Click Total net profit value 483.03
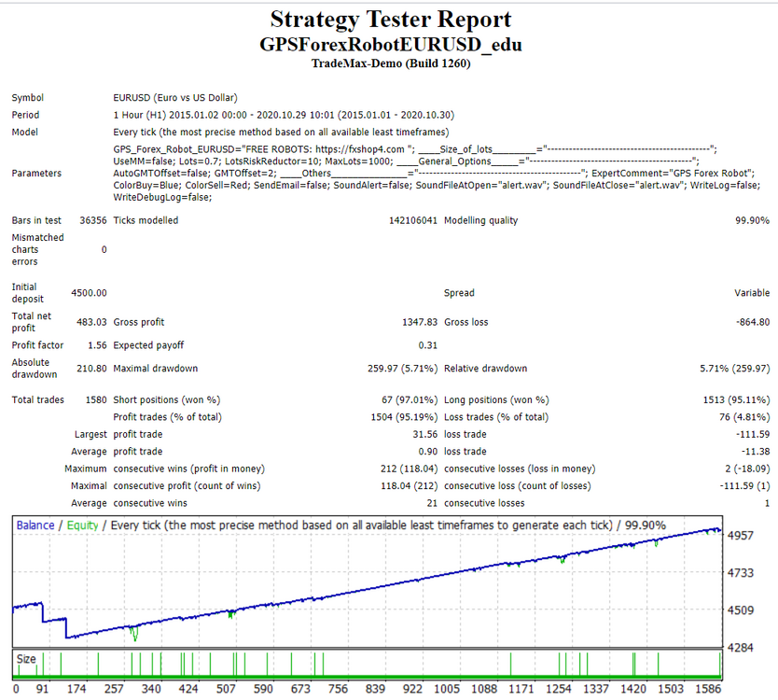 (x=91, y=322)
